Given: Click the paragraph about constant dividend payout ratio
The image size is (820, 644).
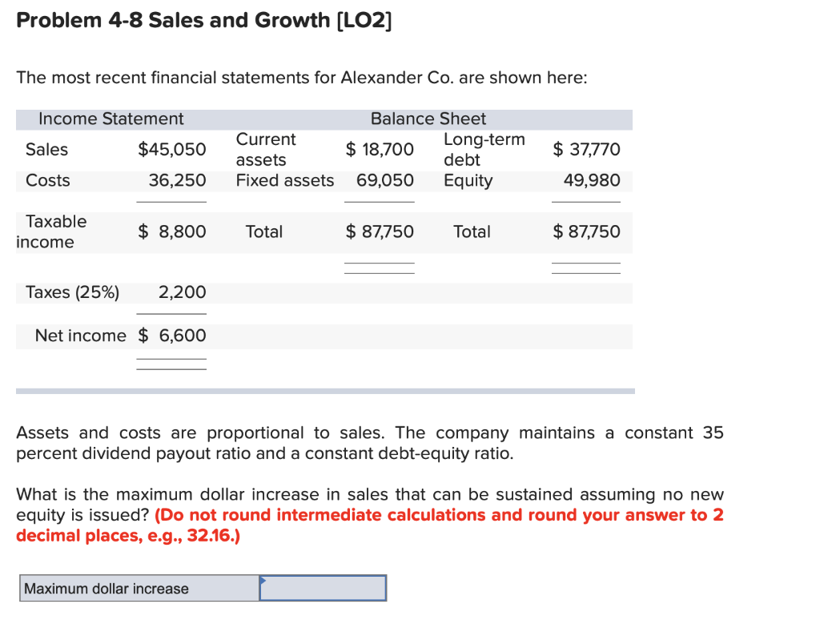Looking at the screenshot, I should [x=368, y=443].
